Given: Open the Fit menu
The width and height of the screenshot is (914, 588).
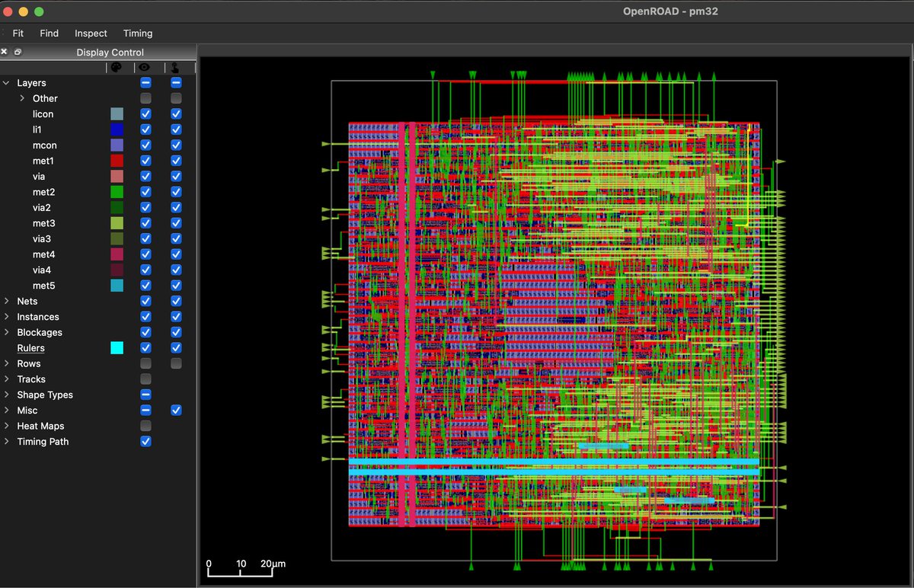Looking at the screenshot, I should point(18,34).
